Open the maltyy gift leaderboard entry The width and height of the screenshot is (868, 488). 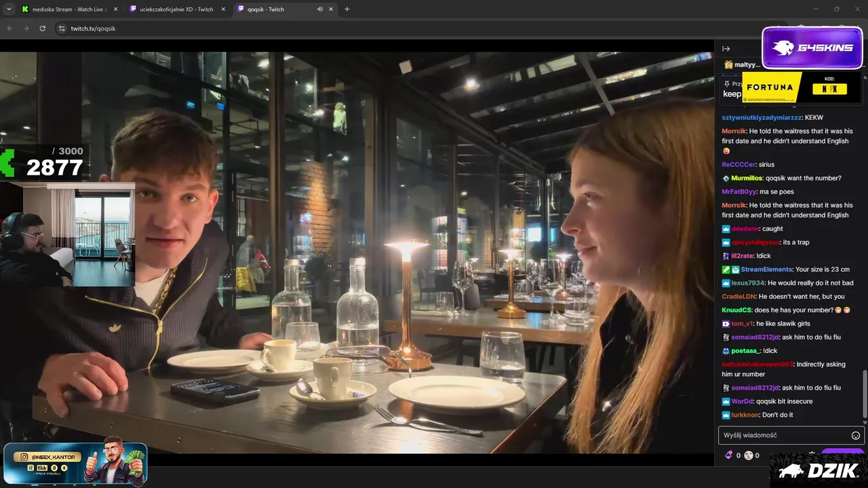point(742,64)
